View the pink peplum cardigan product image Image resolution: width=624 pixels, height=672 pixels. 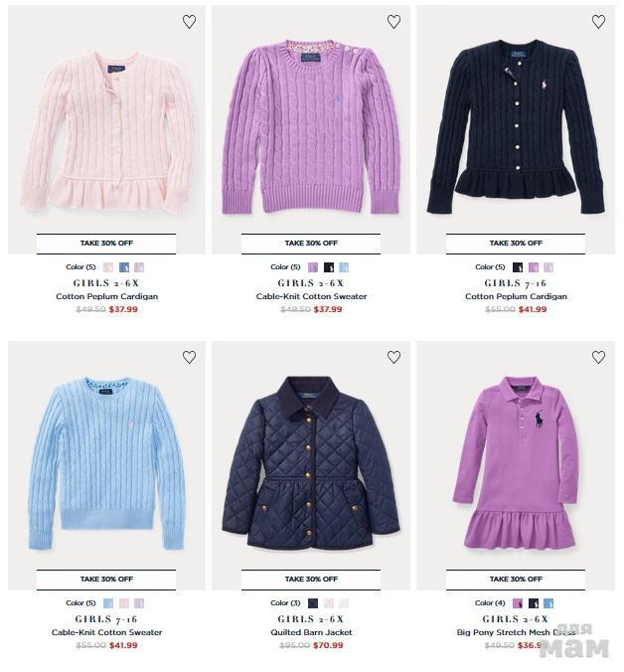[x=107, y=133]
